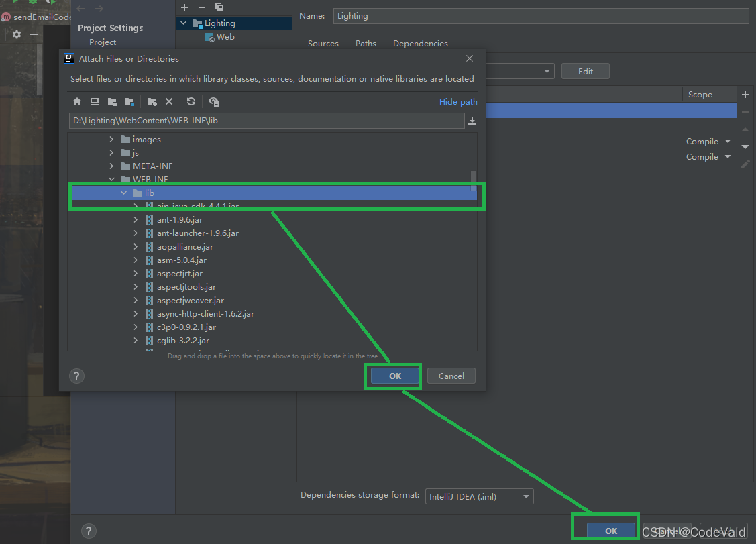Select Project under Project Settings

(103, 42)
